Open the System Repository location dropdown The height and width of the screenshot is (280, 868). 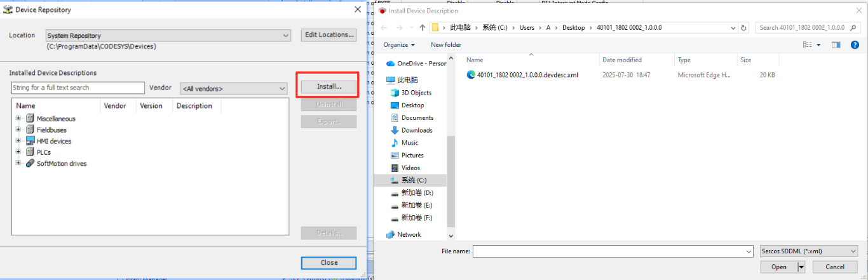coord(285,36)
